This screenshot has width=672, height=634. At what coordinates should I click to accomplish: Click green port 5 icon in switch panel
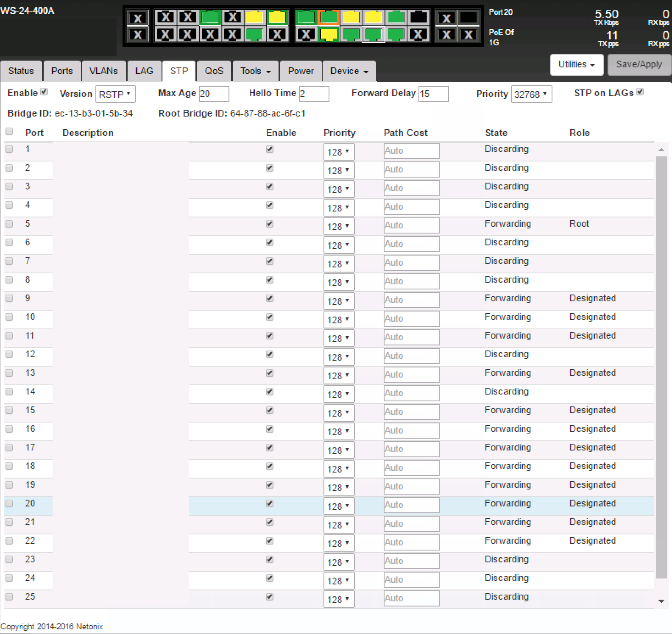coord(210,18)
